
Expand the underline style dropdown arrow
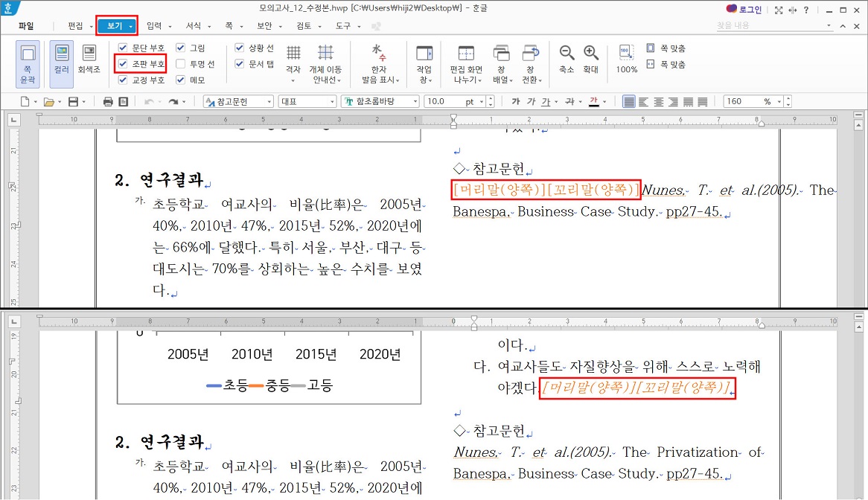point(556,103)
